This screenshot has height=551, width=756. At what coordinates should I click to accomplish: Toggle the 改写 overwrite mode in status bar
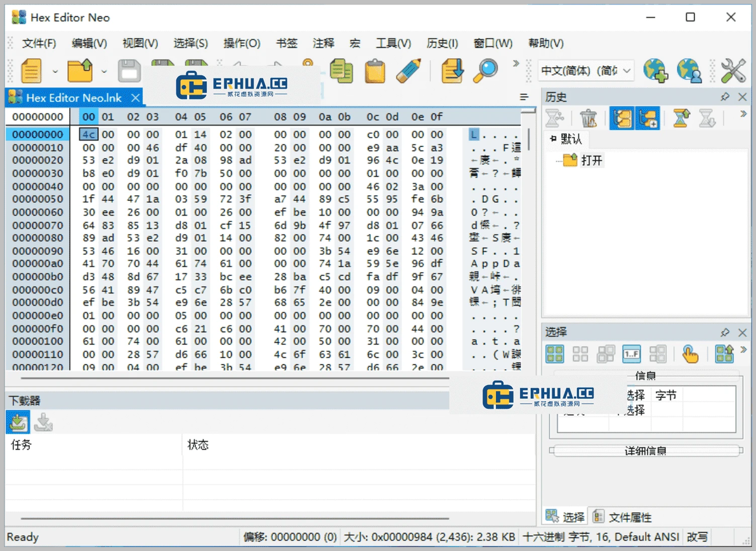coord(697,536)
